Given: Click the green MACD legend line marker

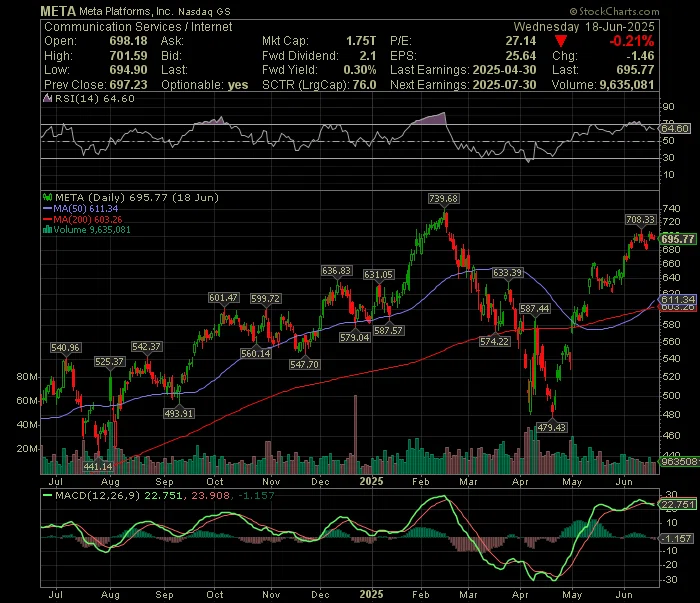Looking at the screenshot, I should pos(47,495).
